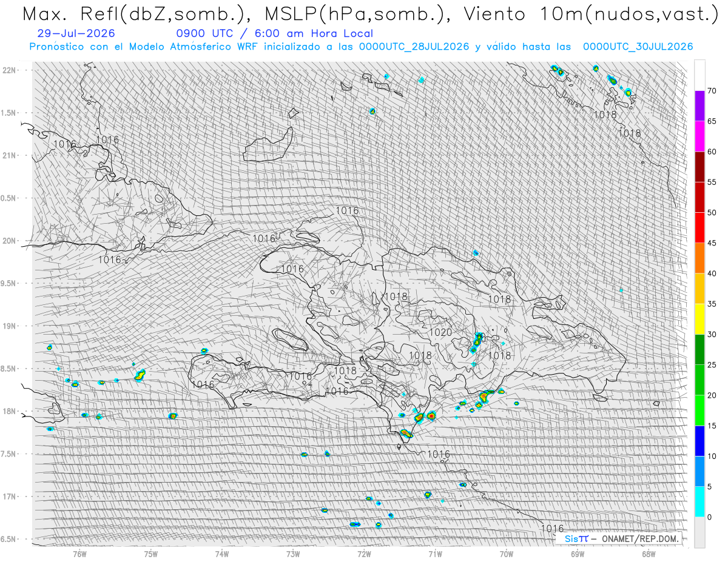Click the main title starting 'Max. Refl(dbZ,somb.)'
The height and width of the screenshot is (562, 728).
click(x=369, y=13)
